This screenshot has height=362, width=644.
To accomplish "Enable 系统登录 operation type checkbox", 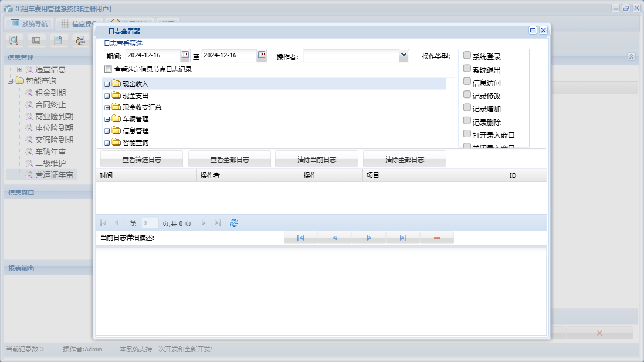I will (x=467, y=55).
